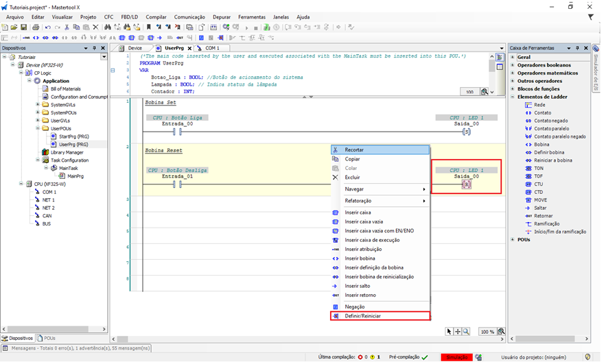606x364 pixels.
Task: Pin the Dispositivos panel with auto-hide toggle
Action: tap(95, 48)
